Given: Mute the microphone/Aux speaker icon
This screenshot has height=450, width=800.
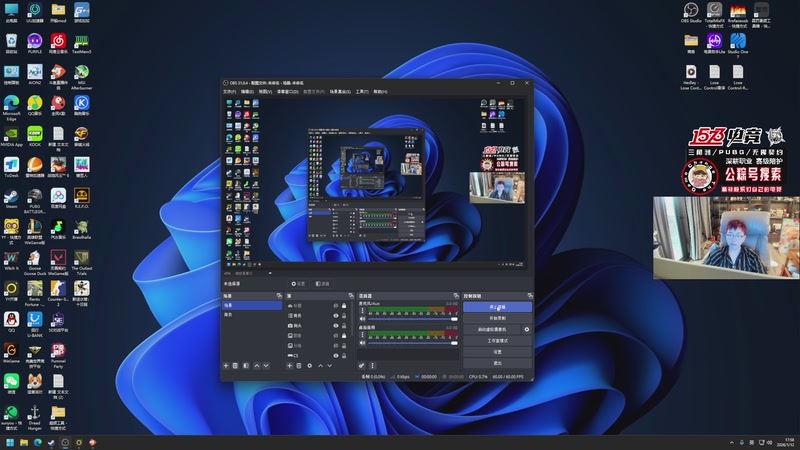Looking at the screenshot, I should [x=363, y=319].
